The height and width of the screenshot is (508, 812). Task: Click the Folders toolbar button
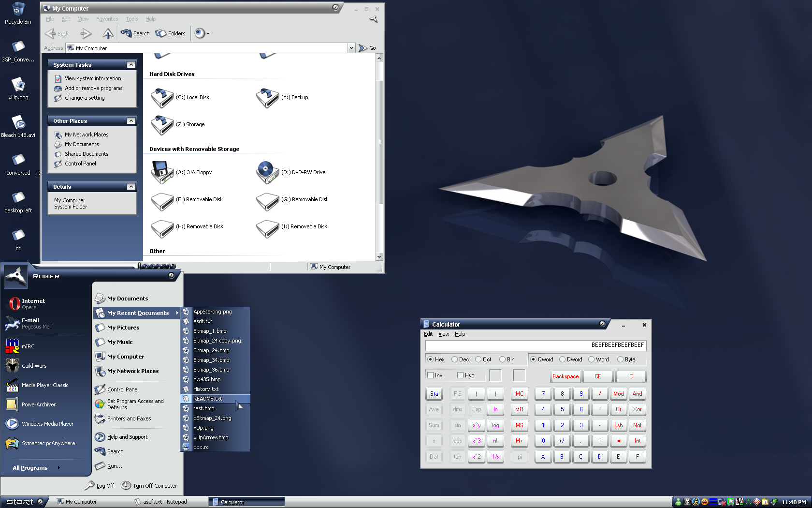tap(171, 33)
